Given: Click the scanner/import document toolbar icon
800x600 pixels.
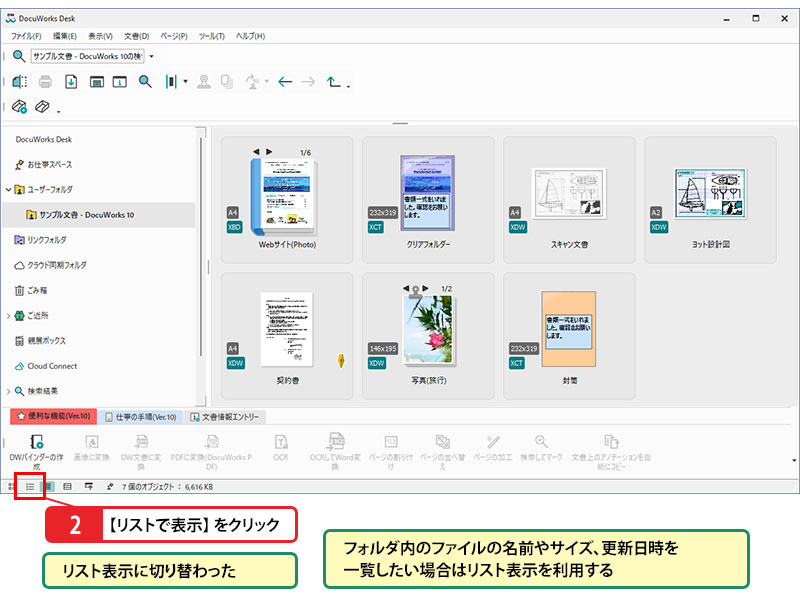Looking at the screenshot, I should click(19, 82).
